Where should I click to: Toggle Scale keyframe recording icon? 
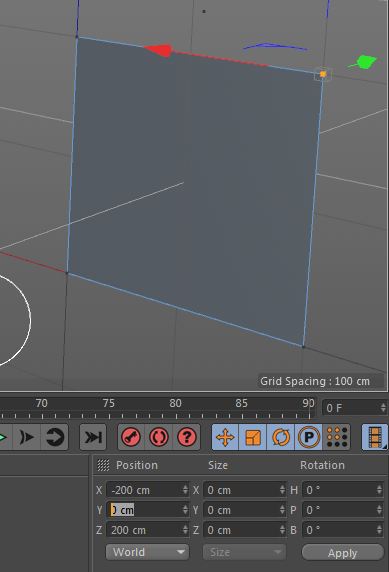tap(253, 437)
